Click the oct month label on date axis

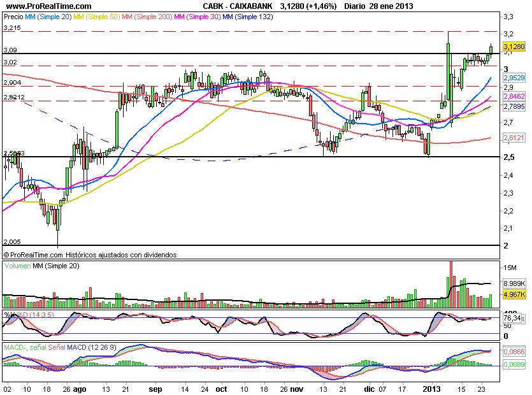[221, 389]
